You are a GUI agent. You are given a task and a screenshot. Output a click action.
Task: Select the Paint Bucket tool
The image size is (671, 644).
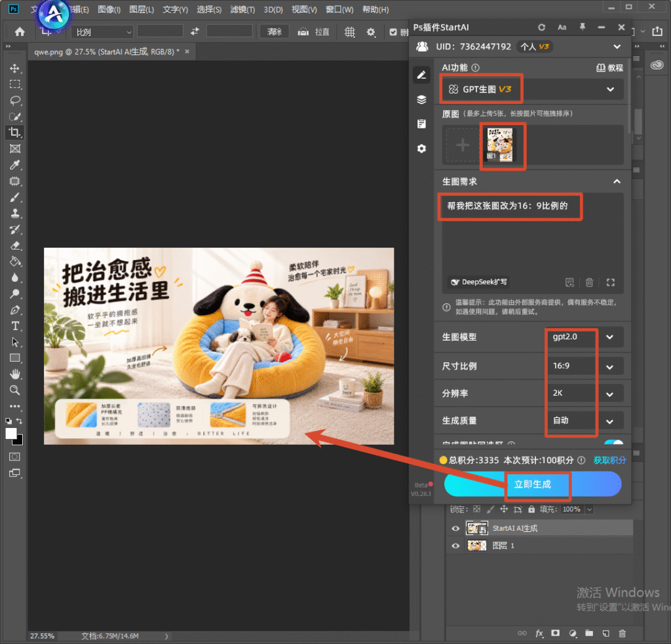[15, 261]
